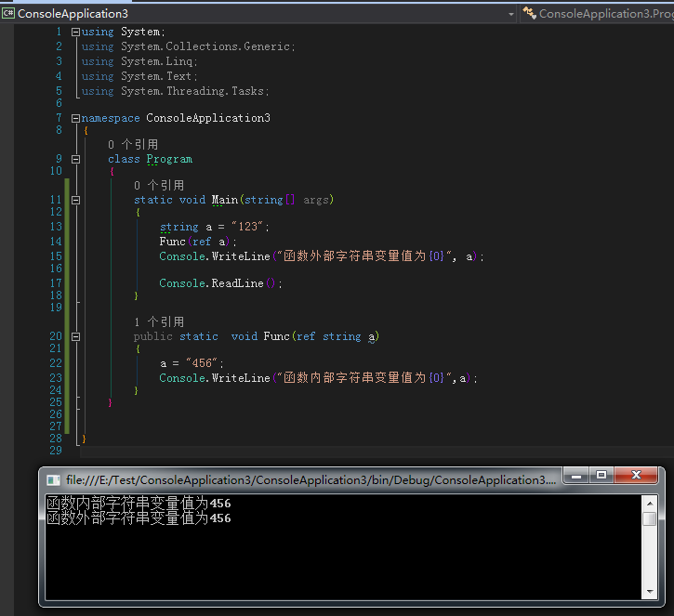Click the console scrollbar up arrow
The height and width of the screenshot is (616, 674).
coord(650,503)
